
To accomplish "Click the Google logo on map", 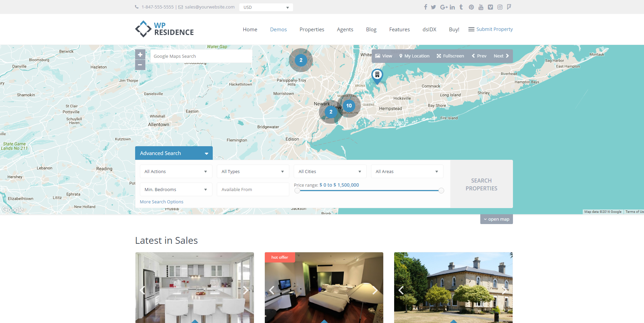I will tap(13, 209).
